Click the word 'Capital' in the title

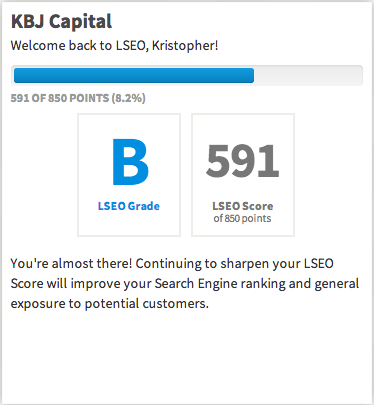pos(81,22)
